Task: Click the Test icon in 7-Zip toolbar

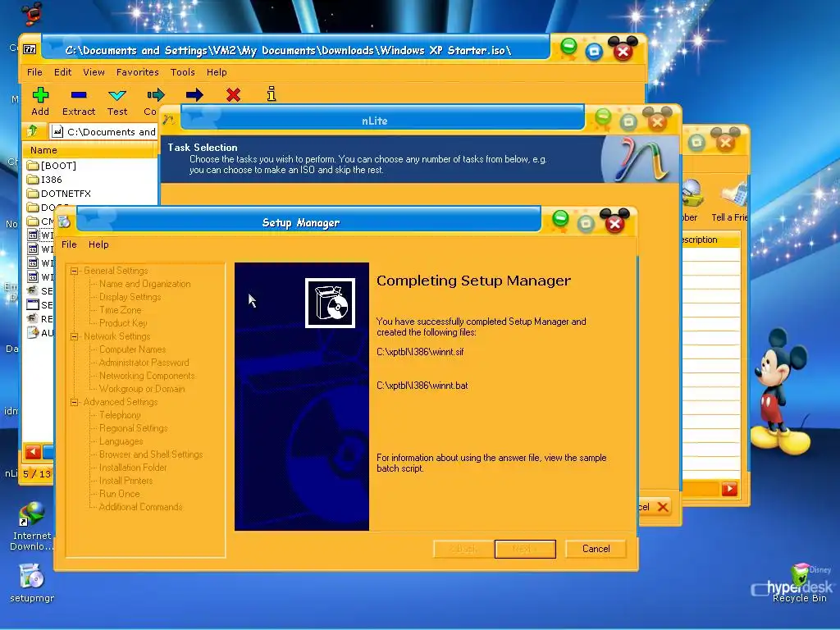Action: (116, 95)
